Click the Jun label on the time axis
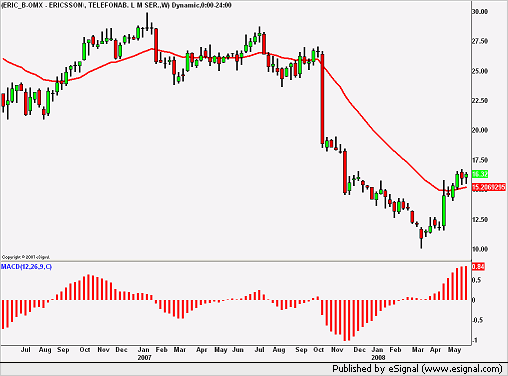 pyautogui.click(x=238, y=350)
